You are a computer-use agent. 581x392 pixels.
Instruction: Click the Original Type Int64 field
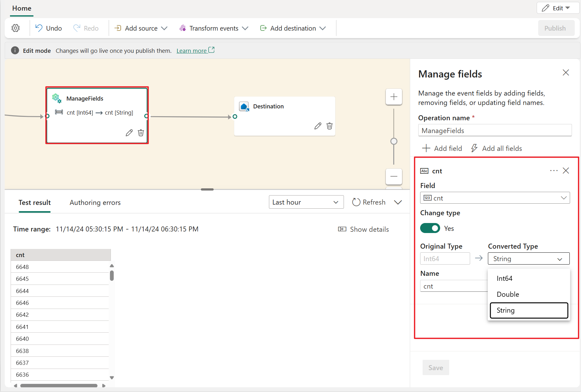point(445,259)
